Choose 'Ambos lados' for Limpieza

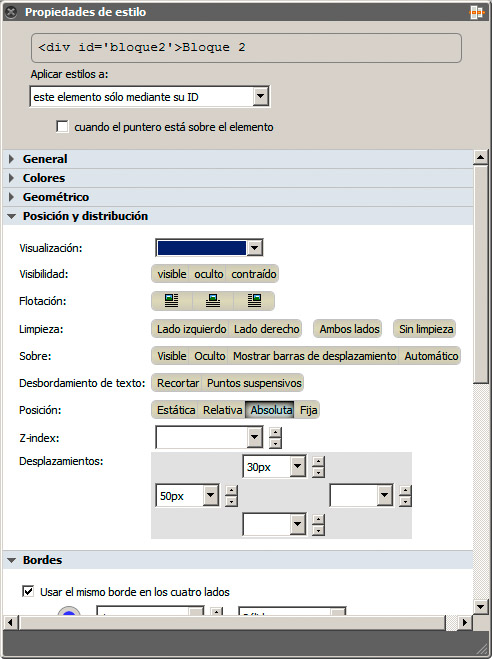pyautogui.click(x=349, y=329)
